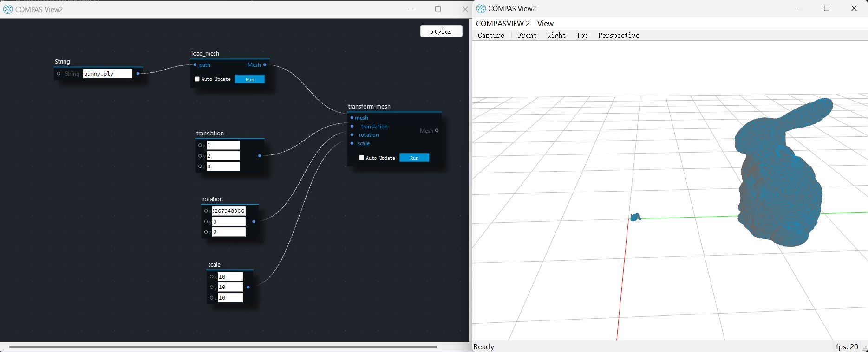Enable Auto Update on load_mesh node

click(x=197, y=79)
